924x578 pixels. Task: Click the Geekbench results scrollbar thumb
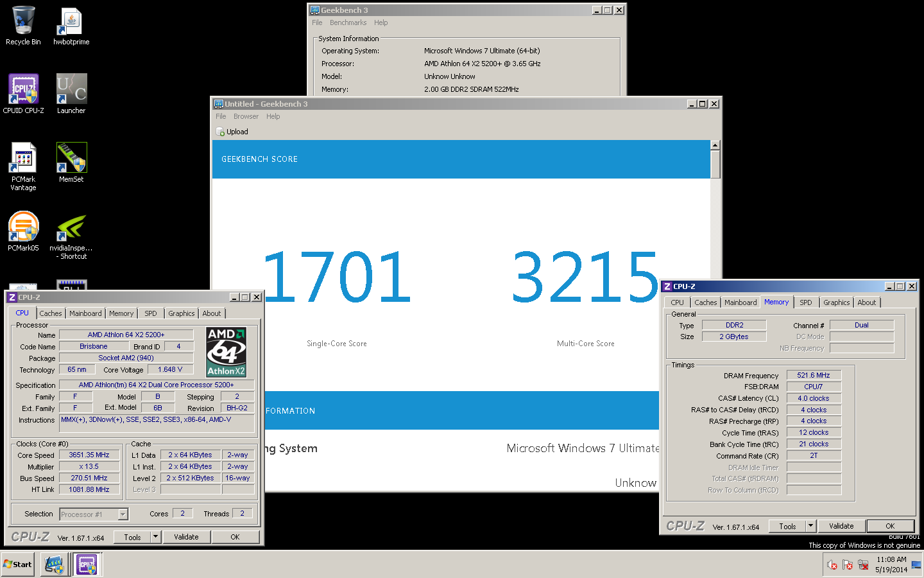(715, 164)
